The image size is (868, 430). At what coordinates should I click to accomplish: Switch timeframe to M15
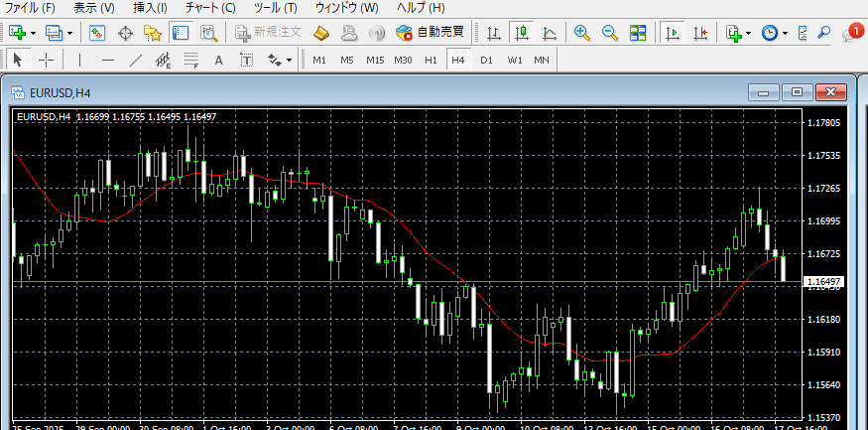coord(375,60)
